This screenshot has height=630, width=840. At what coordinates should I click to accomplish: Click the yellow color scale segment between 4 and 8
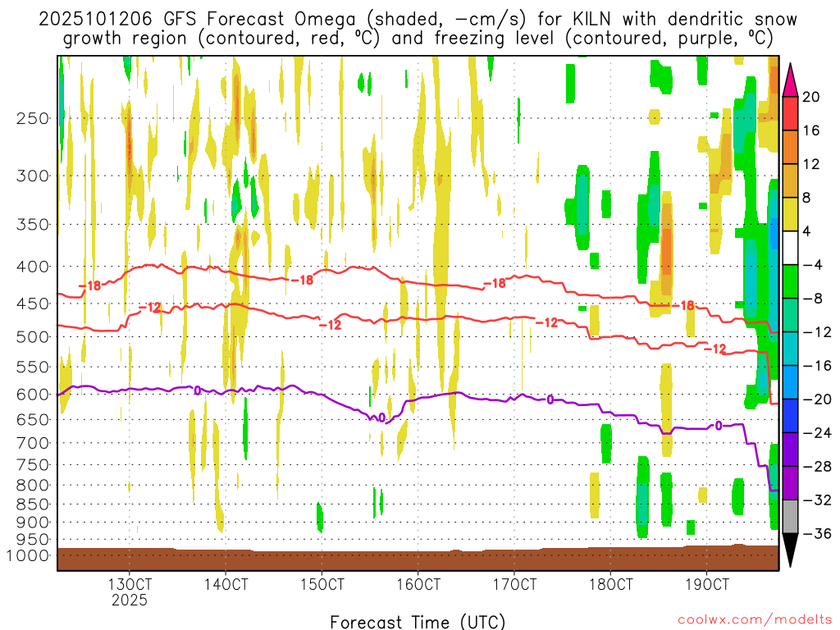point(790,215)
